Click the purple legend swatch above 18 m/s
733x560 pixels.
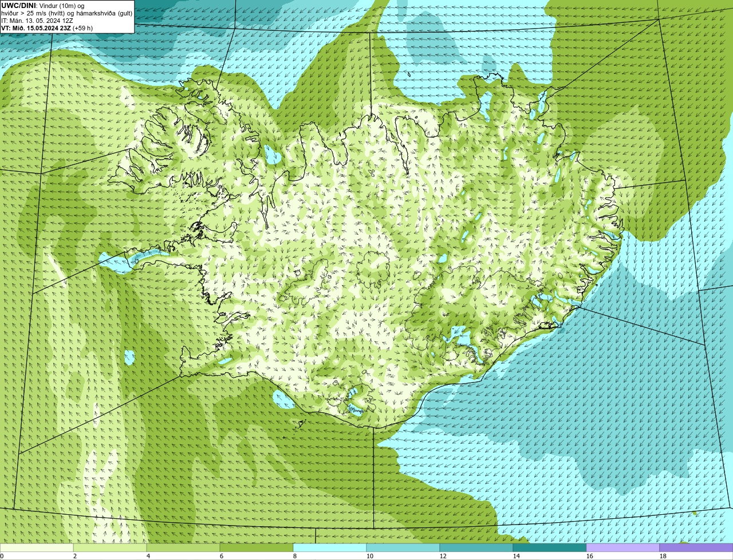(696, 548)
